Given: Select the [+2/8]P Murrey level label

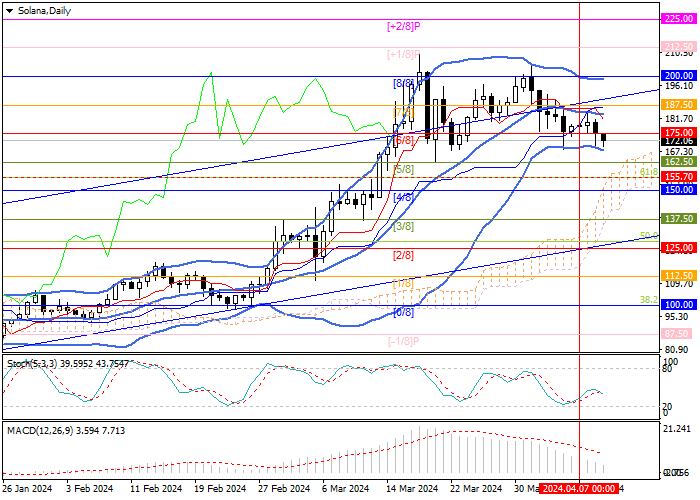Looking at the screenshot, I should point(404,26).
